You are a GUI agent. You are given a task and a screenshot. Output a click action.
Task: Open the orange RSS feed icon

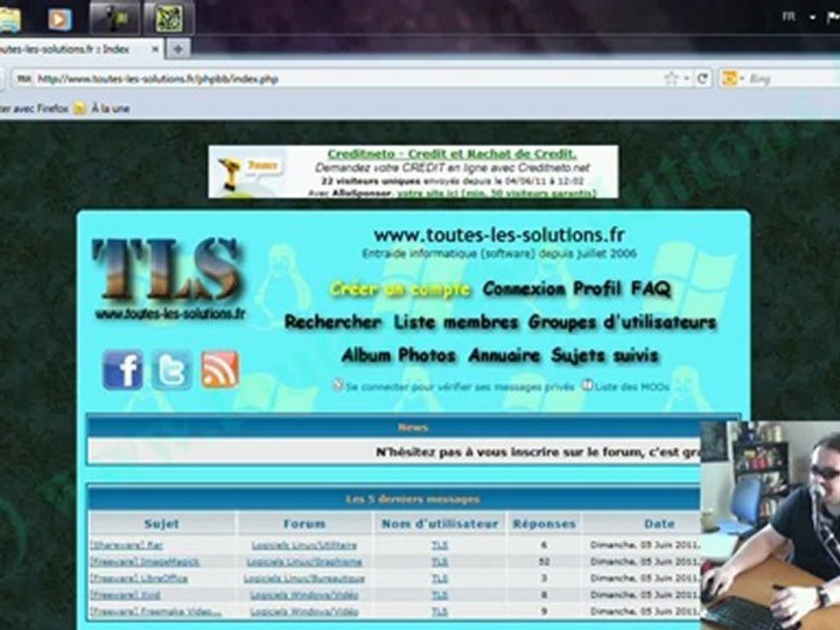[220, 369]
